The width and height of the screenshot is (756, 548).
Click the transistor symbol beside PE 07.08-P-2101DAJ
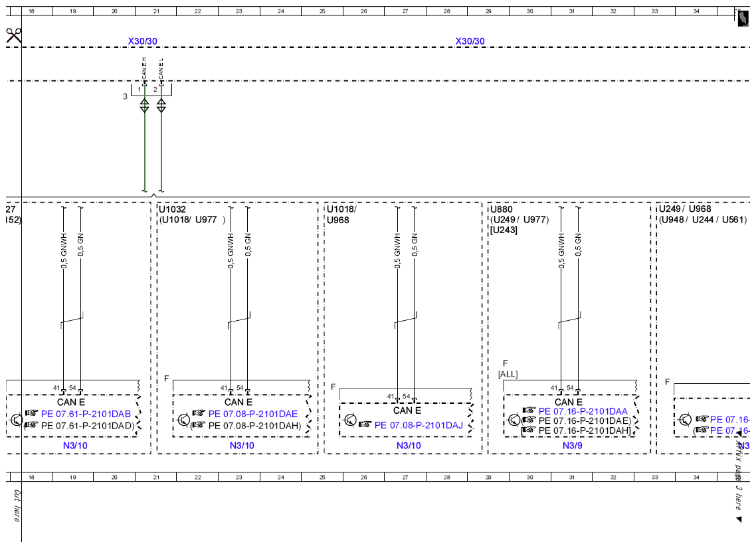351,420
